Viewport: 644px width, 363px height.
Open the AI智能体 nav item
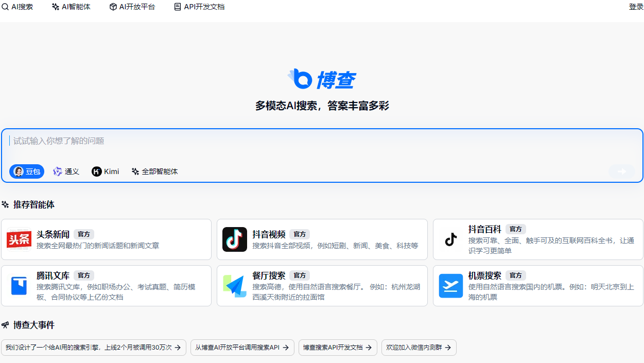pyautogui.click(x=71, y=7)
